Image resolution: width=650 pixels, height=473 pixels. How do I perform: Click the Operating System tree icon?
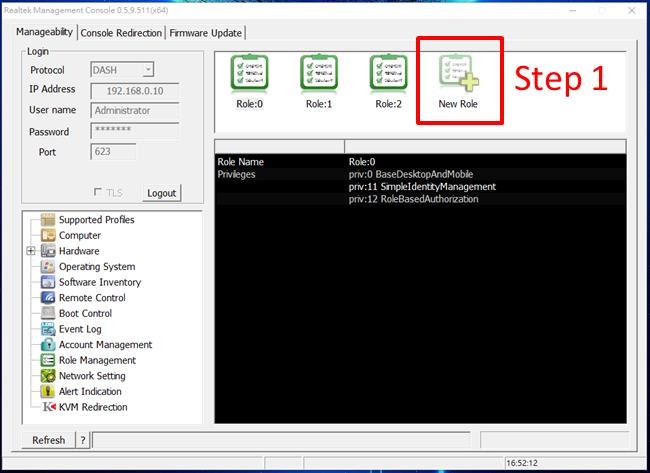[x=48, y=267]
